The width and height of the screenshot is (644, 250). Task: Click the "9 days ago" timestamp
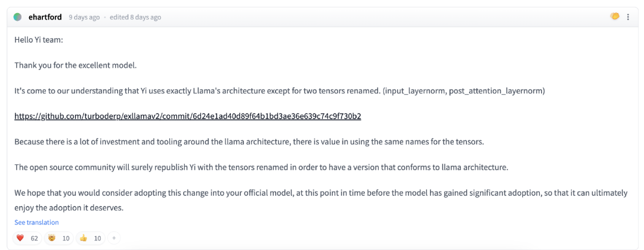pos(84,17)
